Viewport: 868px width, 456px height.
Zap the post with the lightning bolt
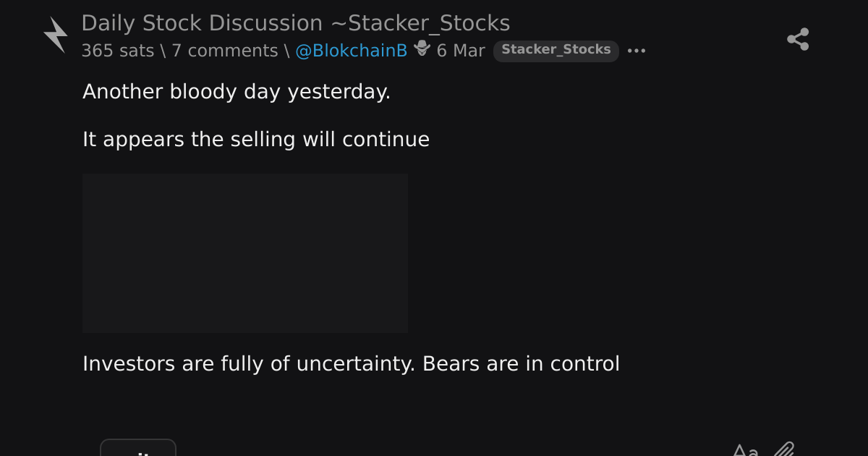click(x=56, y=35)
